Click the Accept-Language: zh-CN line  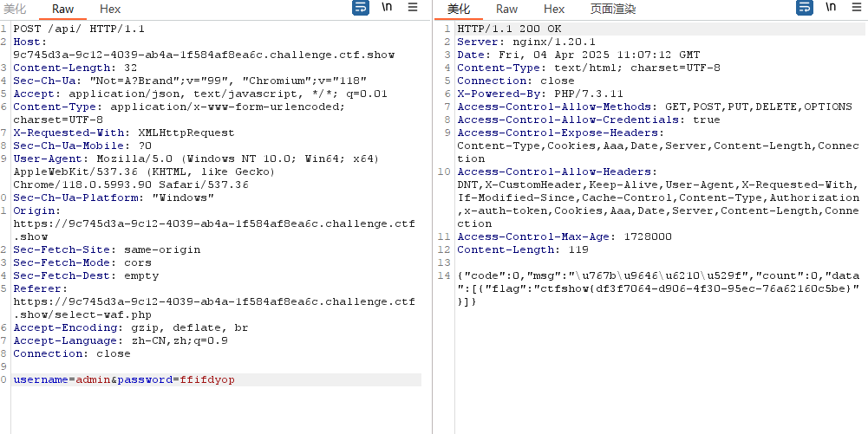[121, 340]
